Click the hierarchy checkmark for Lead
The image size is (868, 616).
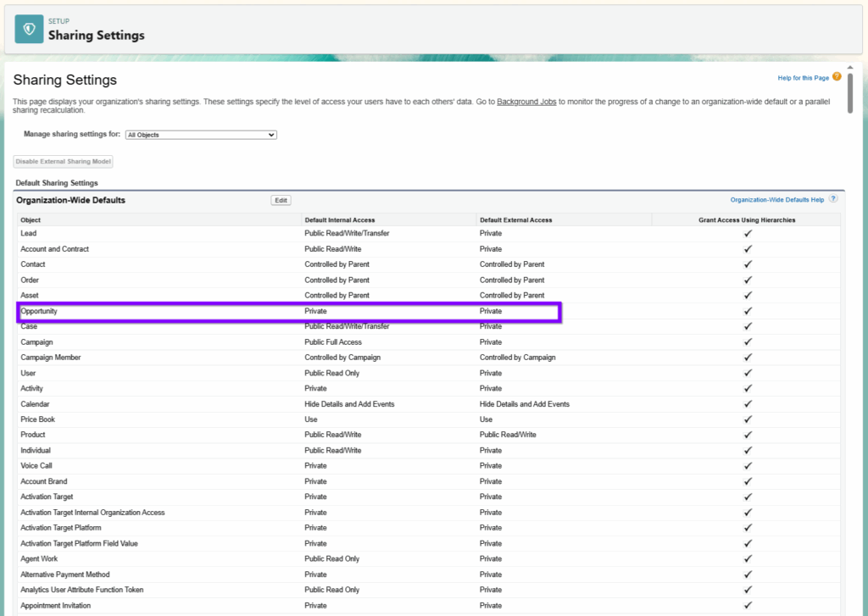pyautogui.click(x=748, y=234)
